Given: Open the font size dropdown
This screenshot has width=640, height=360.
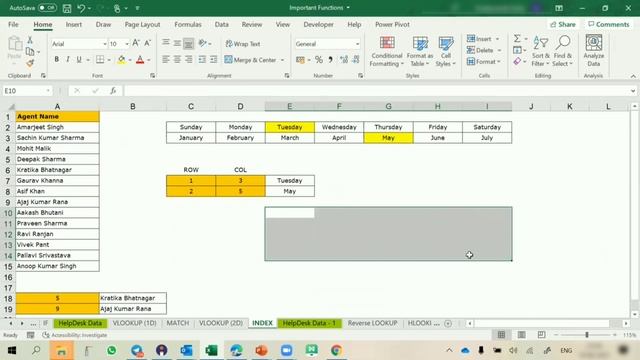Looking at the screenshot, I should click(x=127, y=44).
